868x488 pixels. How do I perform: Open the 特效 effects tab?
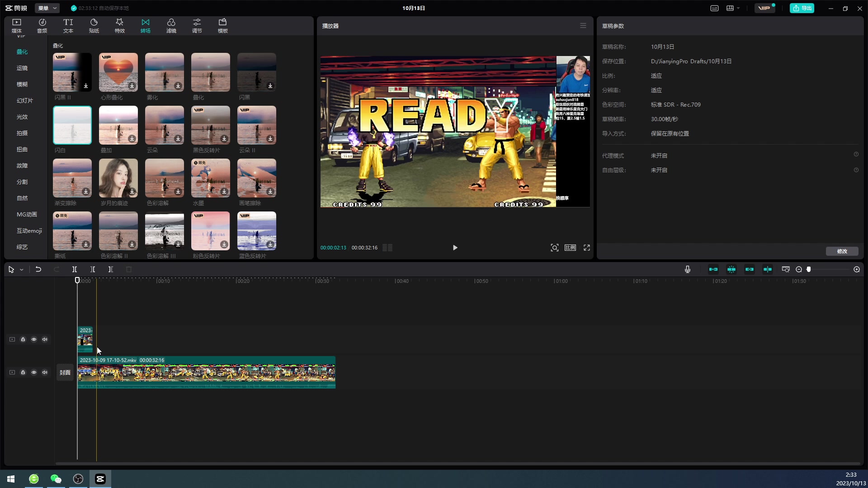[x=119, y=26]
